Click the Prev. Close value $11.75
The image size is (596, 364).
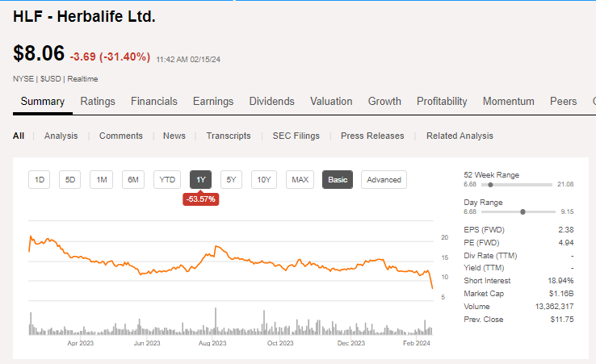(x=562, y=320)
